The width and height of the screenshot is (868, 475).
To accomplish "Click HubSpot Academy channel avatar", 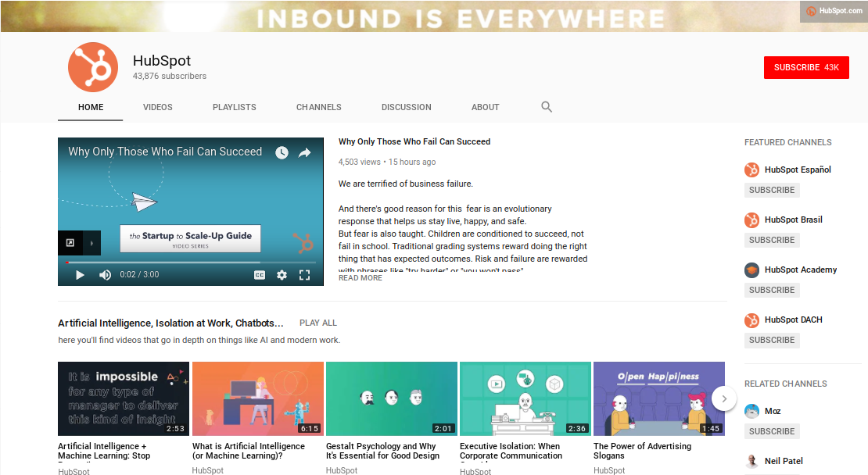I will point(751,270).
